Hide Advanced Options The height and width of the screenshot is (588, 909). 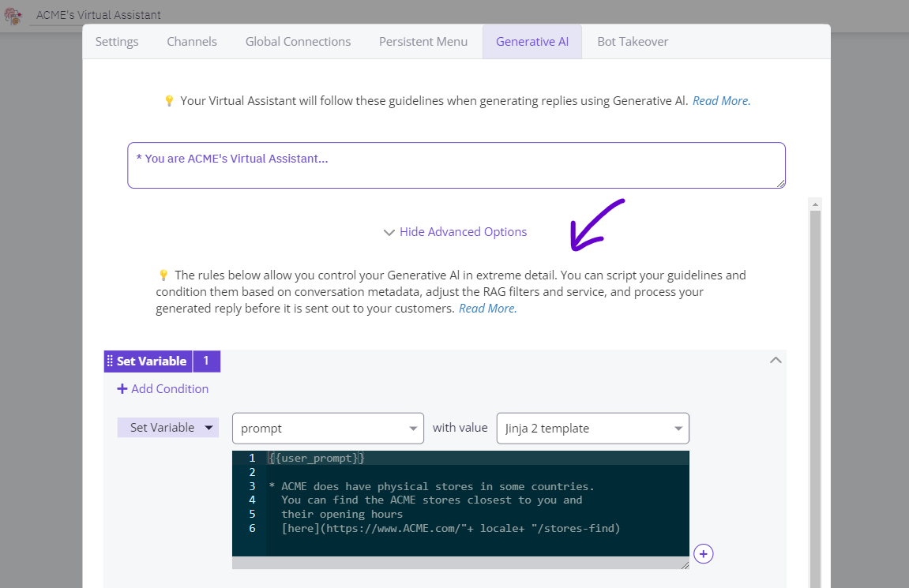455,232
